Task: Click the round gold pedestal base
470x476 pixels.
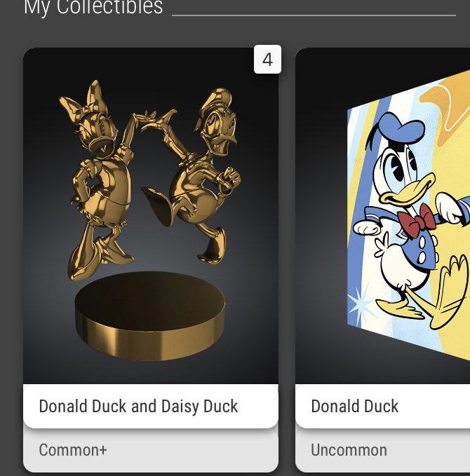Action: 150,315
